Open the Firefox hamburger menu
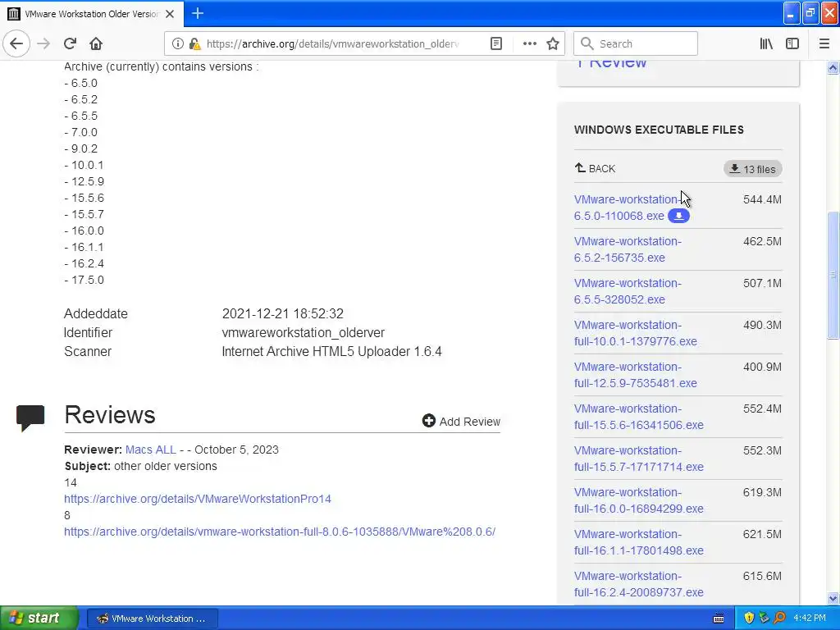840x630 pixels. 824,44
